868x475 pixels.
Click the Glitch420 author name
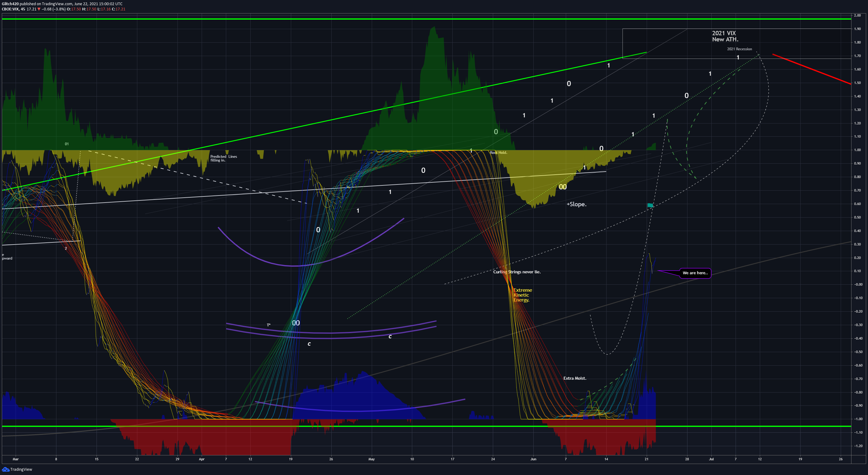tap(10, 4)
